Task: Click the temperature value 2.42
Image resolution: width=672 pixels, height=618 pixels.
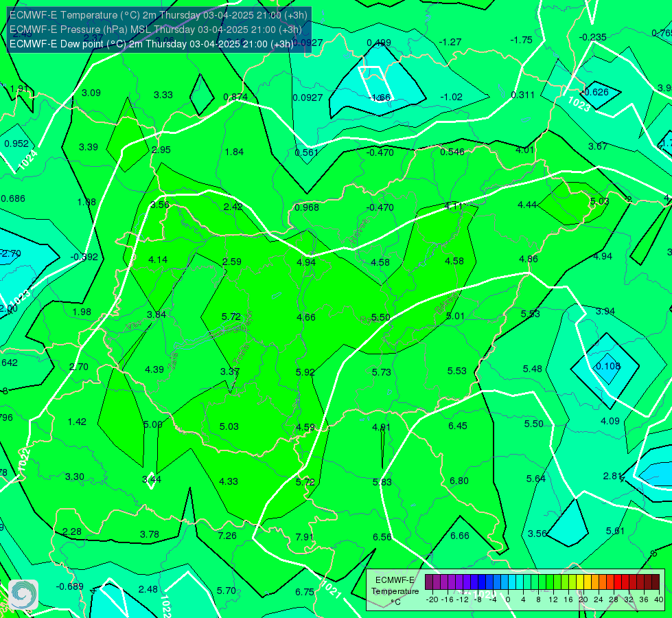Action: [x=233, y=207]
